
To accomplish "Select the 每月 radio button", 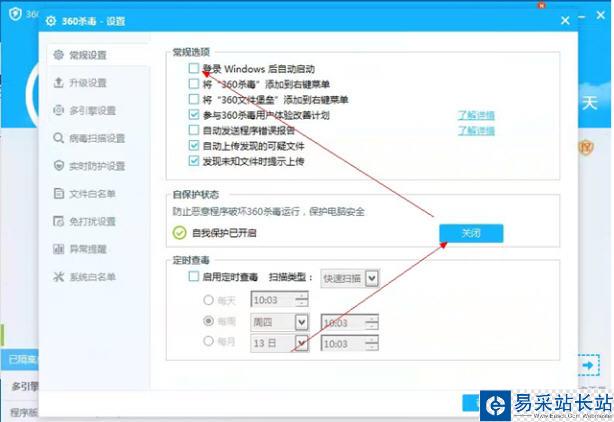I will 208,341.
